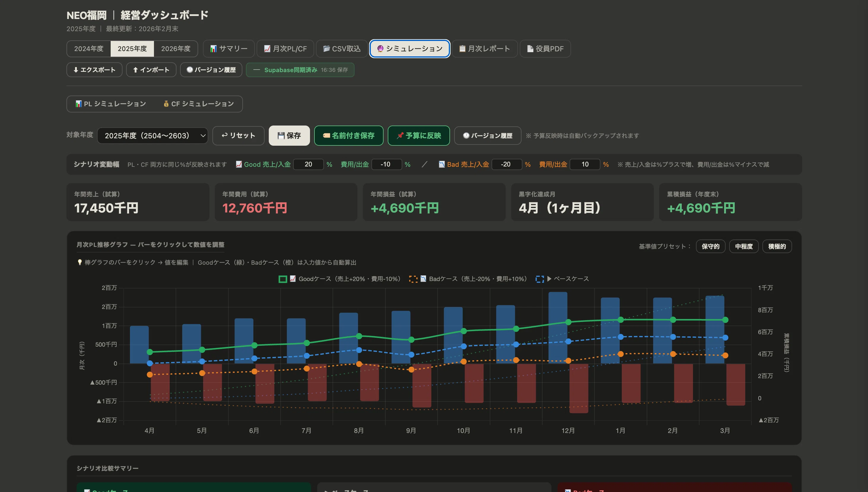The width and height of the screenshot is (868, 492).
Task: Click the 保存 button
Action: [x=289, y=136]
